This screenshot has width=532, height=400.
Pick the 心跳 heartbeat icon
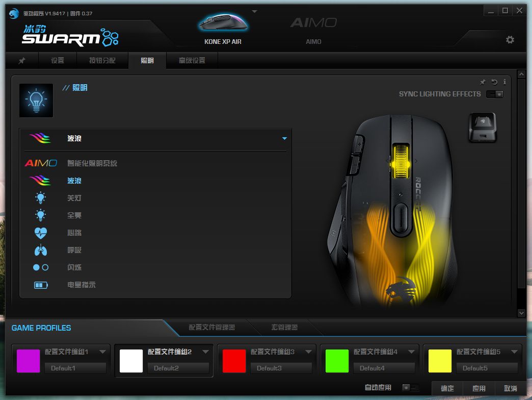coord(40,233)
